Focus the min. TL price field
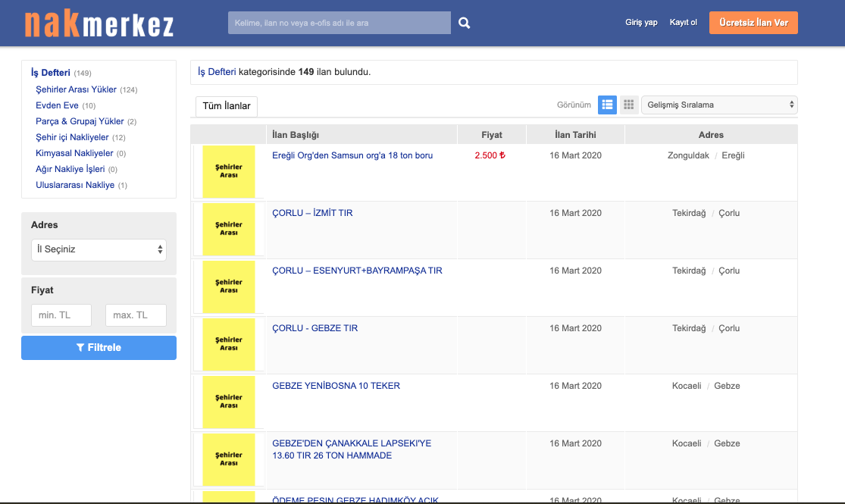845x504 pixels. click(x=61, y=315)
